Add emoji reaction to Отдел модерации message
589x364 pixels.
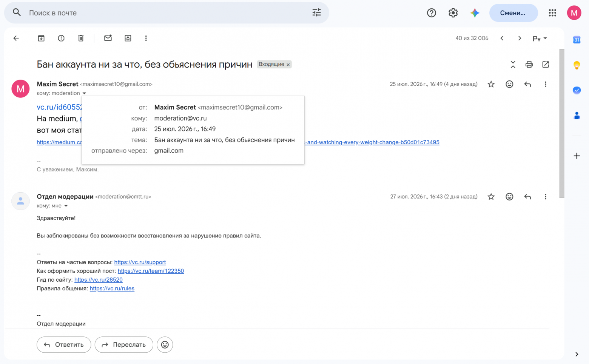(509, 197)
